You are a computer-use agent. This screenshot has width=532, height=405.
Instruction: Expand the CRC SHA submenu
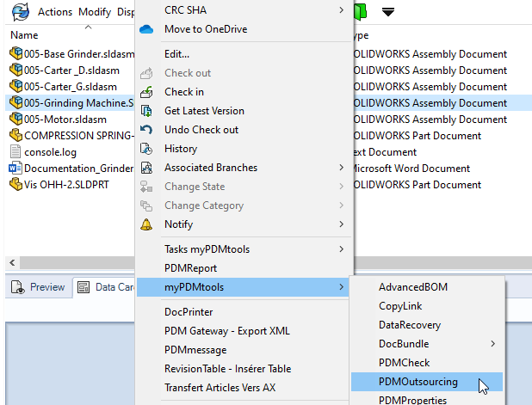coord(341,10)
